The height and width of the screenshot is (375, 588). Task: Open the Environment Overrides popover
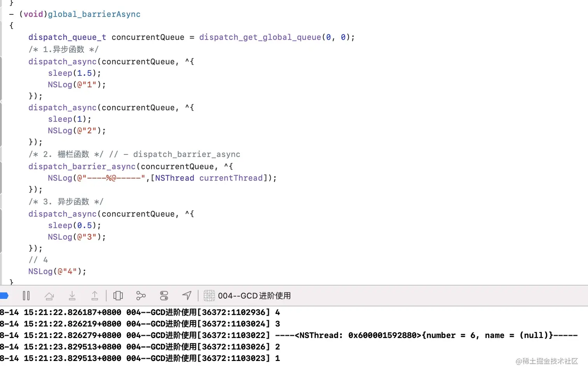[164, 296]
